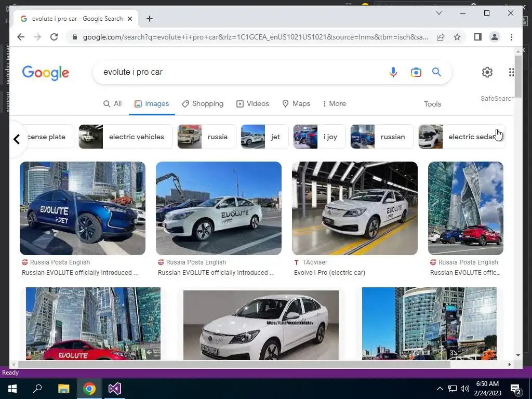
Task: Open the volume control in the tray
Action: click(465, 389)
